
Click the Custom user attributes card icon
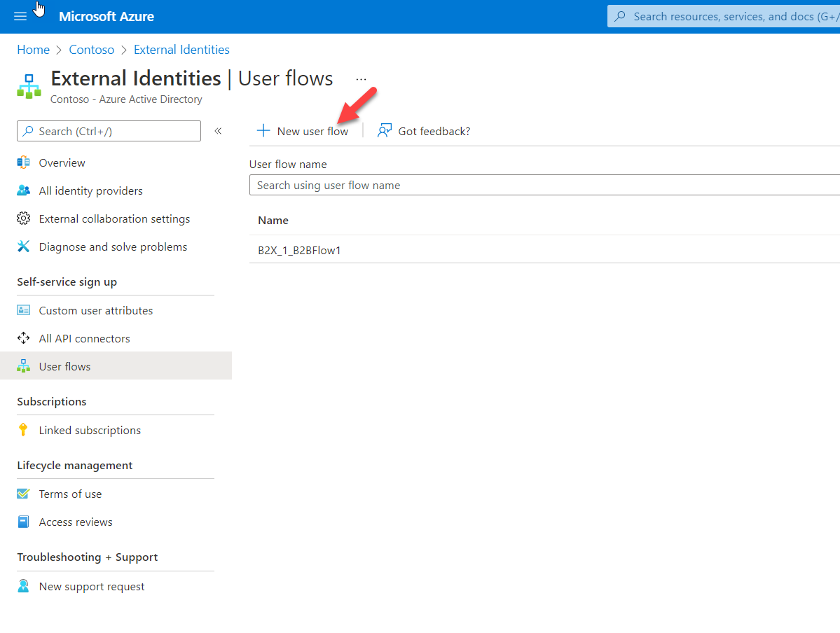24,310
